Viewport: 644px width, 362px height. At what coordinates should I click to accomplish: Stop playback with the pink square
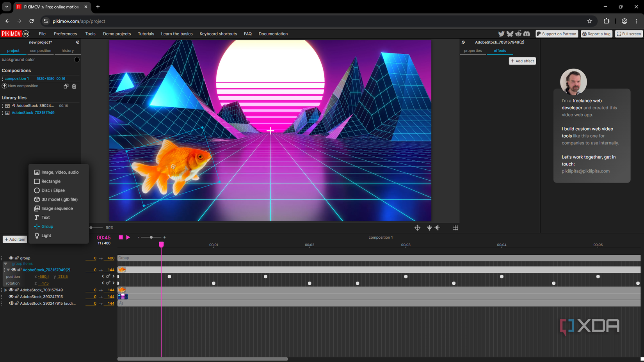(121, 237)
